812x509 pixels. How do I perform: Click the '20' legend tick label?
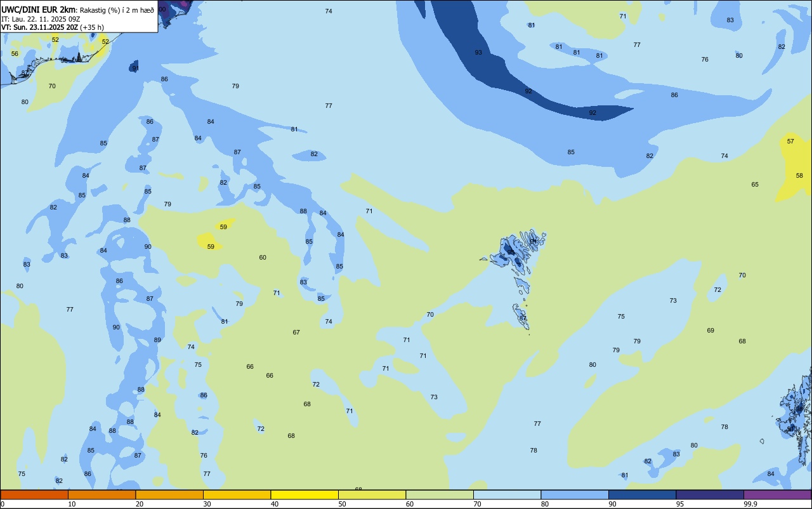click(140, 504)
